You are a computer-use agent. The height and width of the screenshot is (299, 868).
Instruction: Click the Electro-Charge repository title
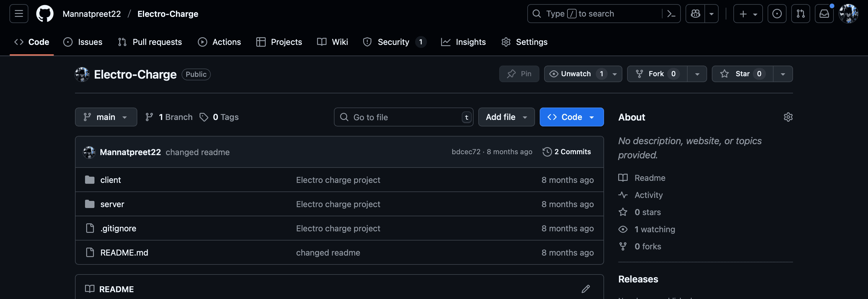click(135, 74)
